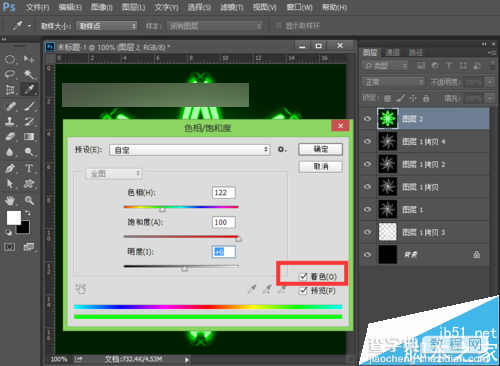Open the blend mode 正常 dropdown
This screenshot has width=500, height=366.
(393, 82)
